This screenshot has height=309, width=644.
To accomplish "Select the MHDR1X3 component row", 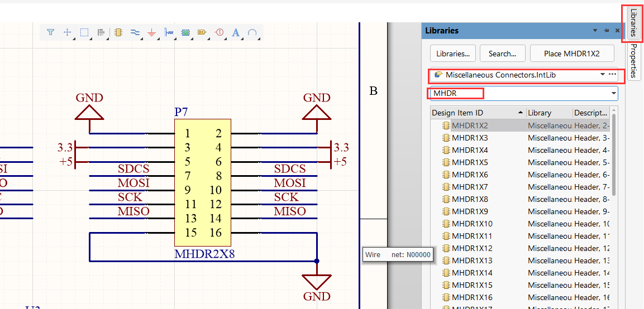I will tap(520, 137).
